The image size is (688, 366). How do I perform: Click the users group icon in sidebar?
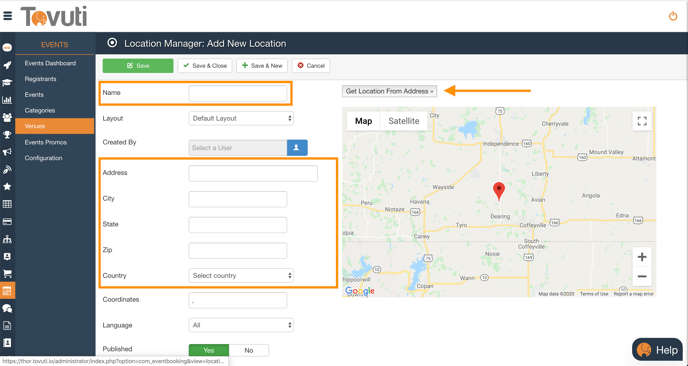[7, 117]
